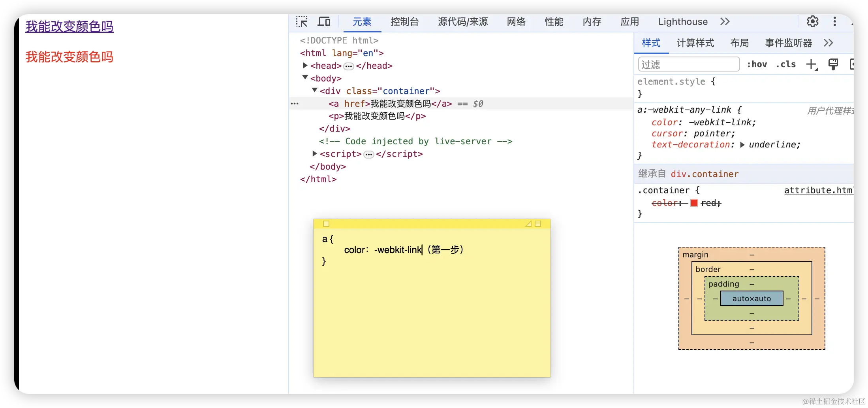Open the 源代码/来源 tab
Image resolution: width=868 pixels, height=408 pixels.
(x=463, y=22)
